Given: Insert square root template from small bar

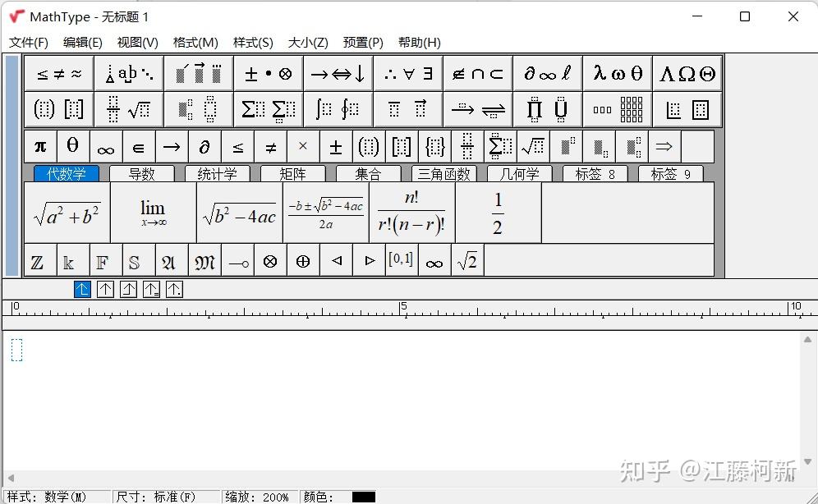Looking at the screenshot, I should 533,147.
